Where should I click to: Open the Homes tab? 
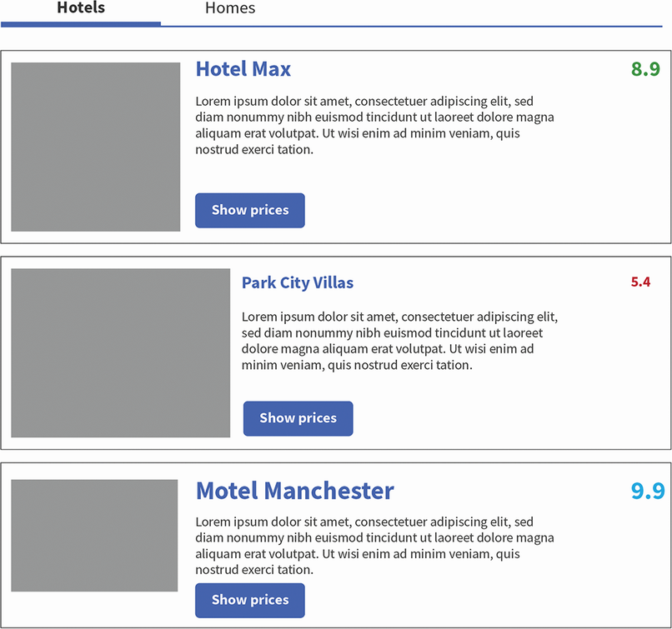pyautogui.click(x=230, y=9)
